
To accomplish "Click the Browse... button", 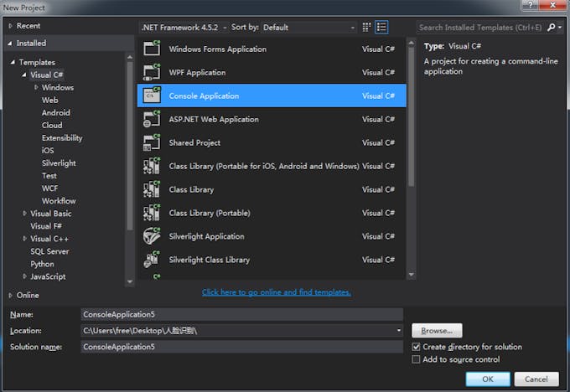I will tap(437, 331).
